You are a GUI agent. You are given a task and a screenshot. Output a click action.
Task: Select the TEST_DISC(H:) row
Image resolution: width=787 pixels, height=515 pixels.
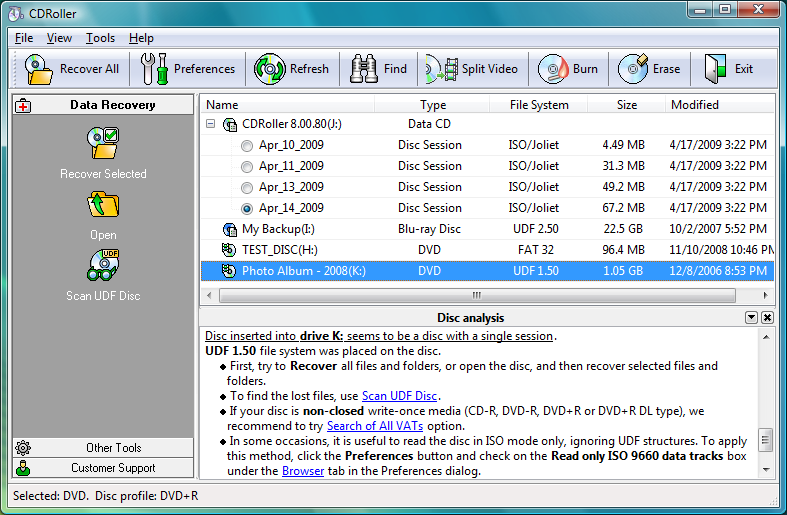487,249
